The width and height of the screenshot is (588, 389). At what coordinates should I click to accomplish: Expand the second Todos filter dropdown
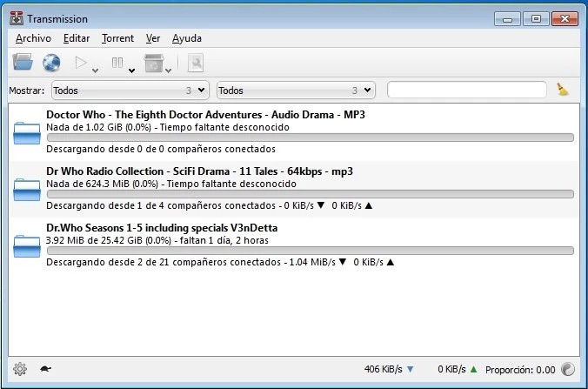pos(296,90)
